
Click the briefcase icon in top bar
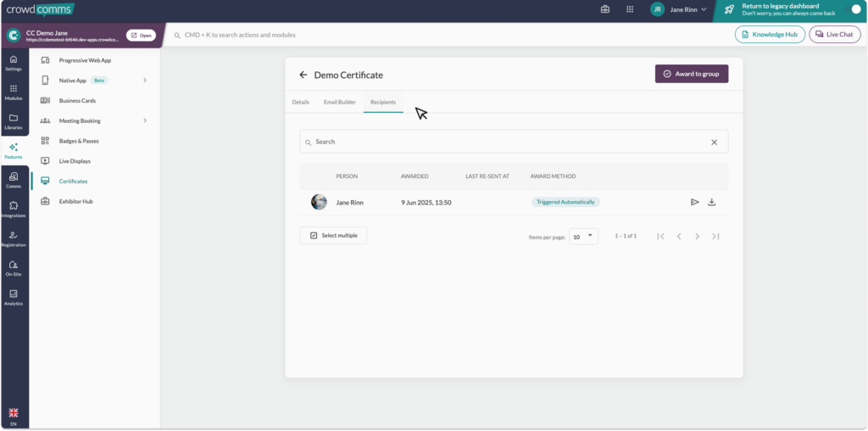coord(605,9)
